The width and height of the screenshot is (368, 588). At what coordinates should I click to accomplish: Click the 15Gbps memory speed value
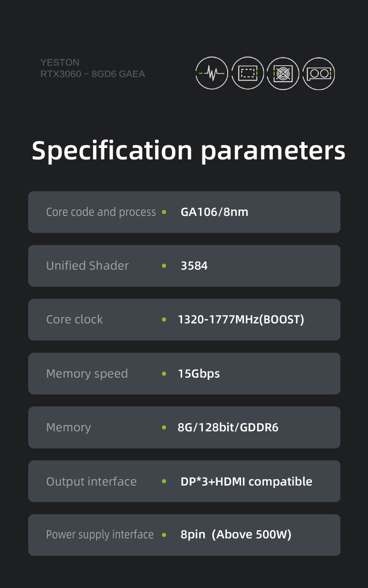[x=199, y=374]
